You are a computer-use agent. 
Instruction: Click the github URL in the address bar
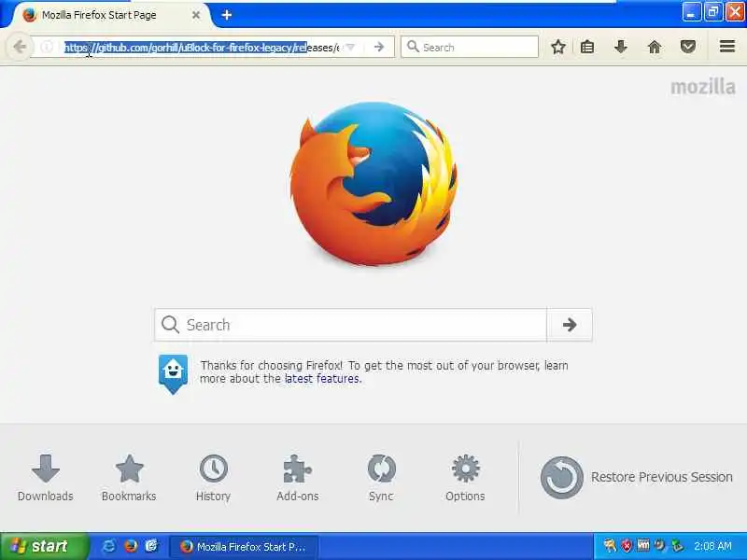coord(202,48)
